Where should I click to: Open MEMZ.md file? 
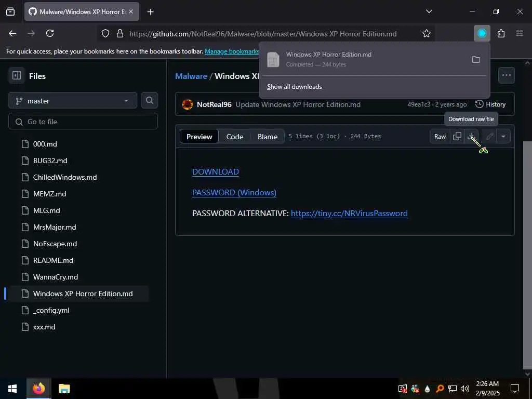click(x=49, y=194)
